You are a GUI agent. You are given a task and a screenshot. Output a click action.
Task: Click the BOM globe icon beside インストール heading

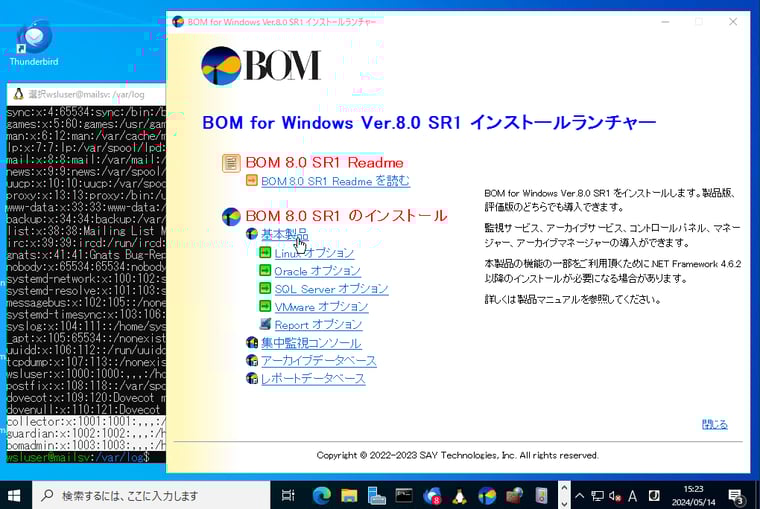(231, 217)
